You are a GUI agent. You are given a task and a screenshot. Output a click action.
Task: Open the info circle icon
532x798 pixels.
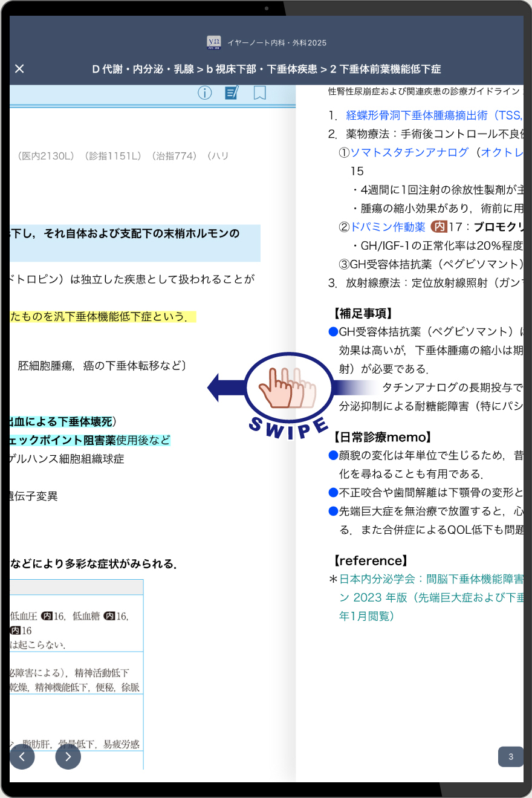(x=205, y=92)
